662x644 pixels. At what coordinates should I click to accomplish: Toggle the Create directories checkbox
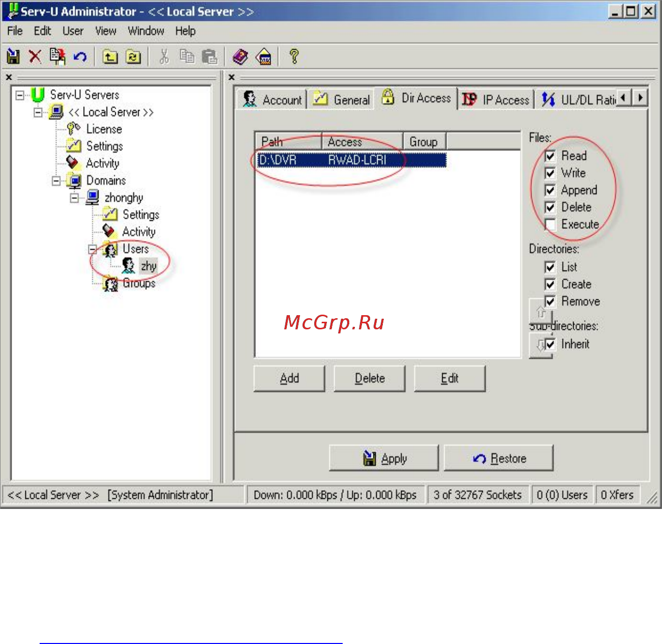(550, 284)
